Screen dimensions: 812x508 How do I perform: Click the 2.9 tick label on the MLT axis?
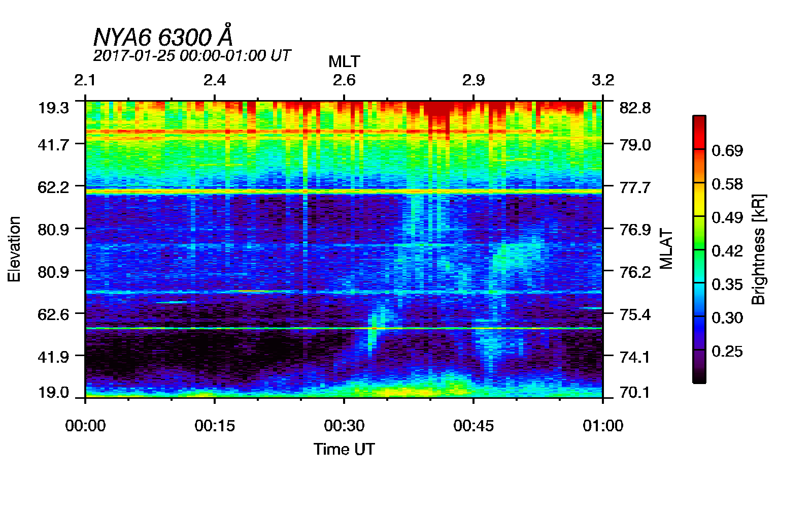[x=473, y=80]
